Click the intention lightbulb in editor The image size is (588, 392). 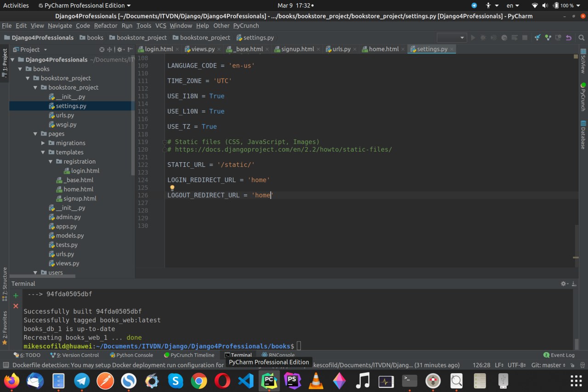172,188
